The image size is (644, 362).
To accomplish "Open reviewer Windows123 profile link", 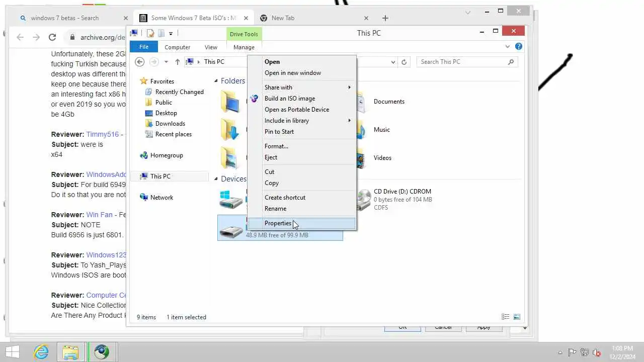I will pyautogui.click(x=106, y=255).
